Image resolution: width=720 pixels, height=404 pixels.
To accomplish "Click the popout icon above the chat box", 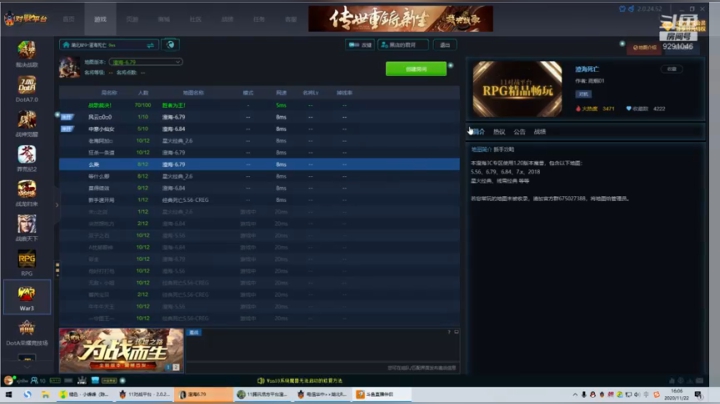I will click(x=456, y=332).
